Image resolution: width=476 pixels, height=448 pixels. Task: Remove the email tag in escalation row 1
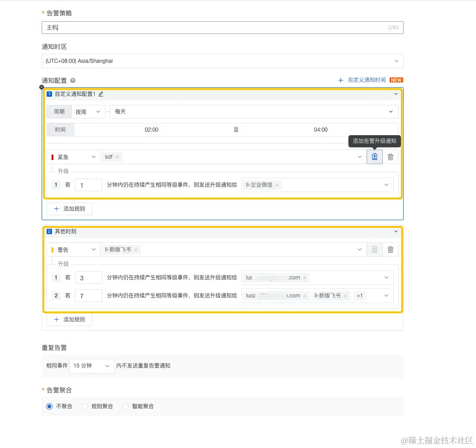(x=305, y=278)
